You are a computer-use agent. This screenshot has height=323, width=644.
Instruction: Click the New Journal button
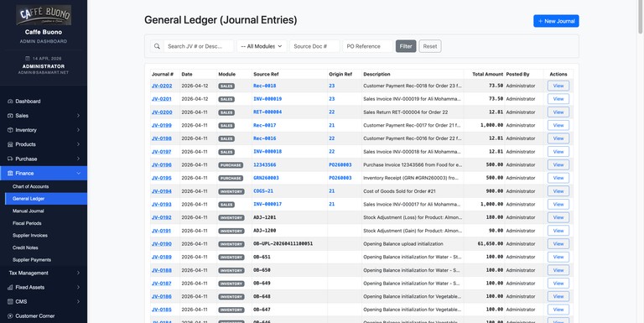556,21
